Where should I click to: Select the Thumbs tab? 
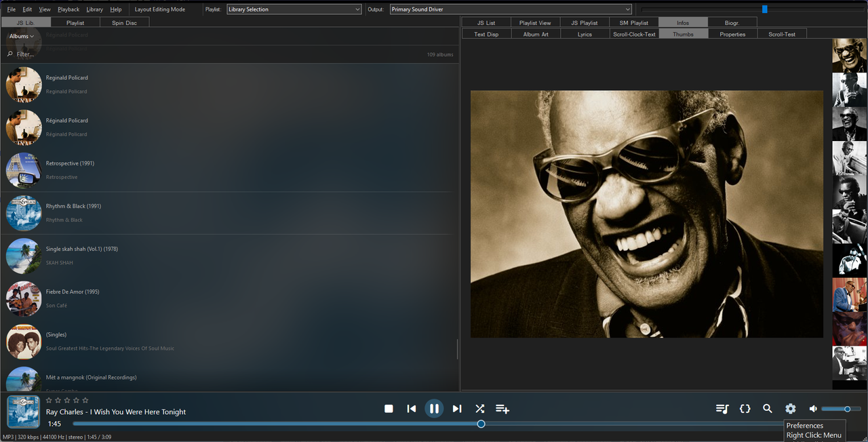tap(683, 34)
